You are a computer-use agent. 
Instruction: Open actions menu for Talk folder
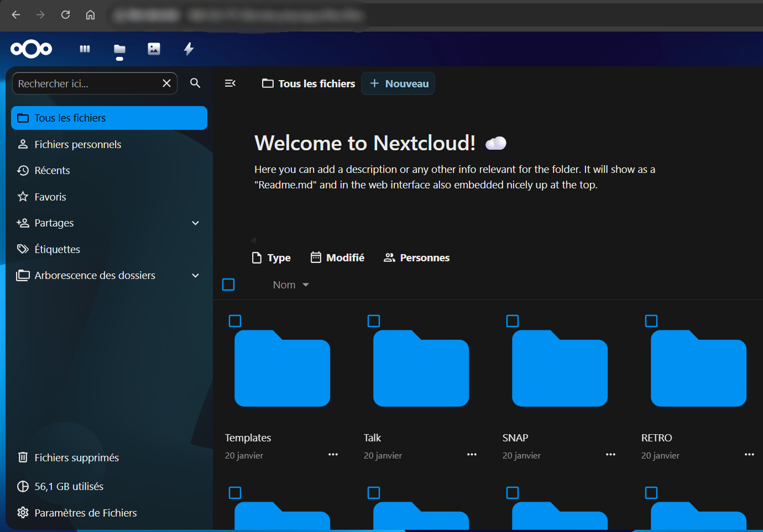point(472,455)
